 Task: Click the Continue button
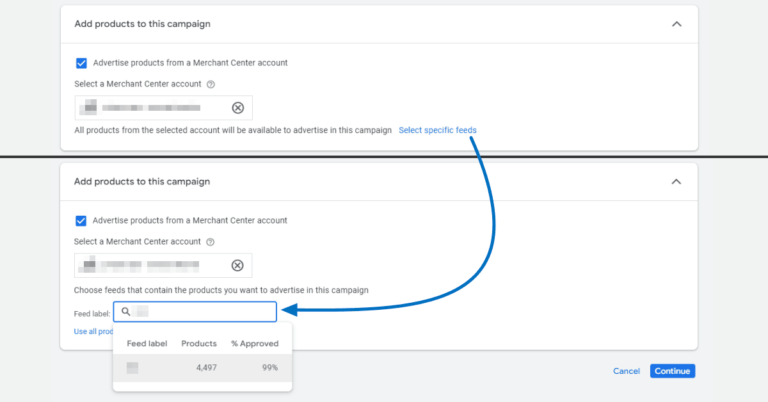(672, 371)
